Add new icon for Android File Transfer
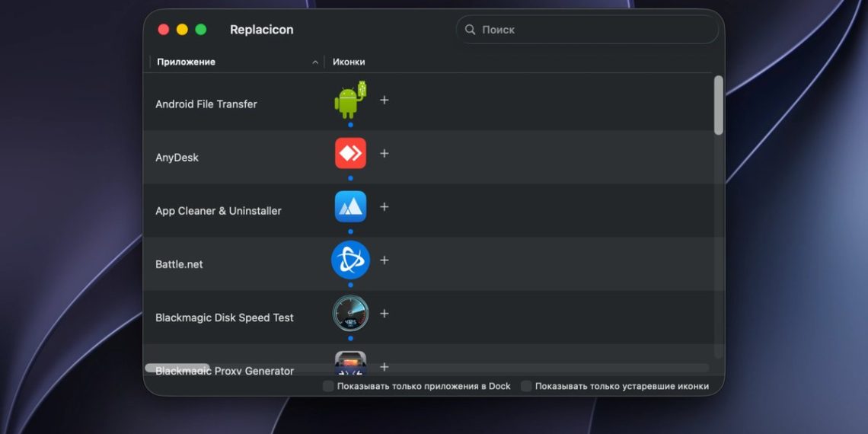Image resolution: width=868 pixels, height=434 pixels. (x=385, y=101)
